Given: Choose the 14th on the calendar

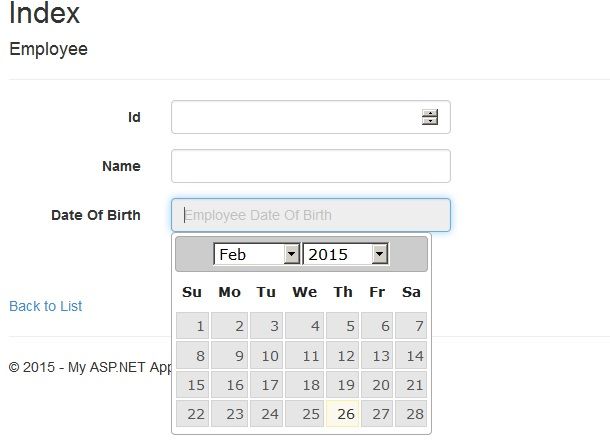Looking at the screenshot, I should pyautogui.click(x=411, y=355).
